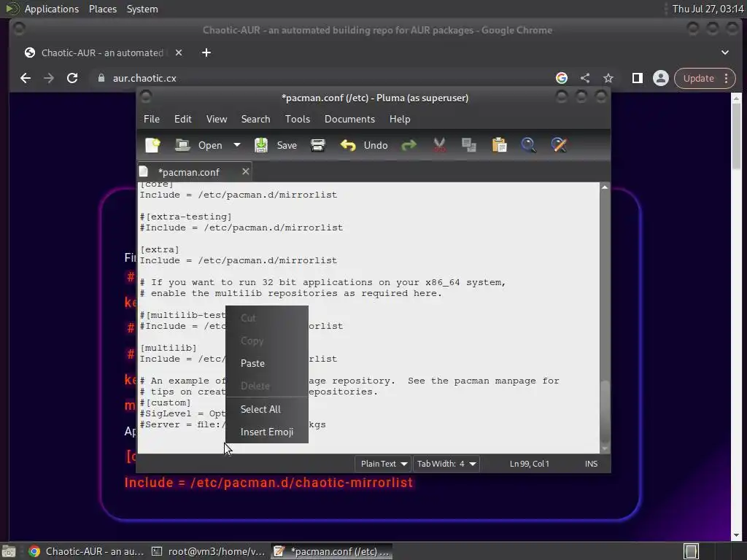Click the Paste clipboard toolbar icon

(499, 145)
